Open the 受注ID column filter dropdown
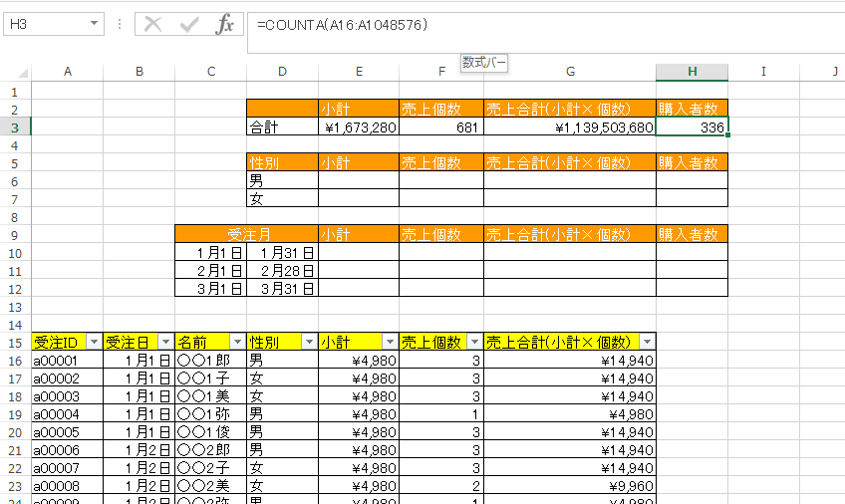The height and width of the screenshot is (504, 845). pyautogui.click(x=94, y=342)
